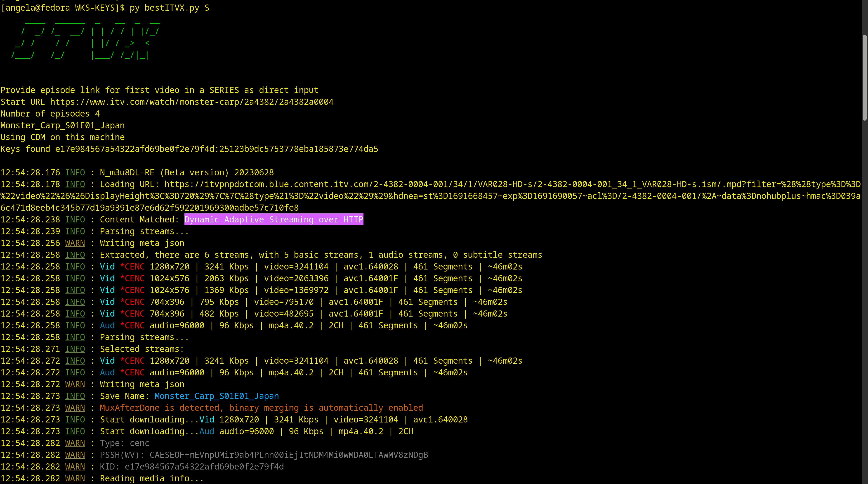
Task: Click the Reading media info line
Action: [x=152, y=479]
